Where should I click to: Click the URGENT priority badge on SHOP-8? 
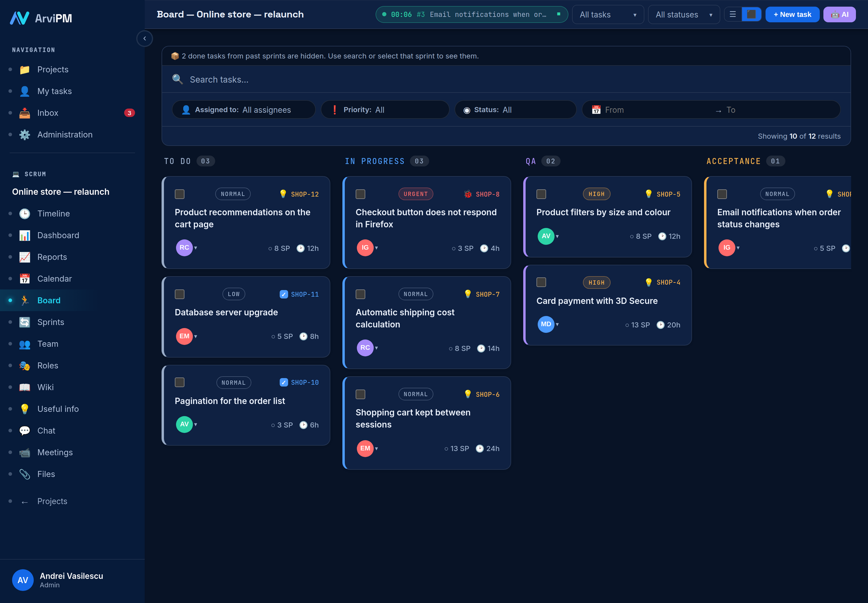[416, 194]
